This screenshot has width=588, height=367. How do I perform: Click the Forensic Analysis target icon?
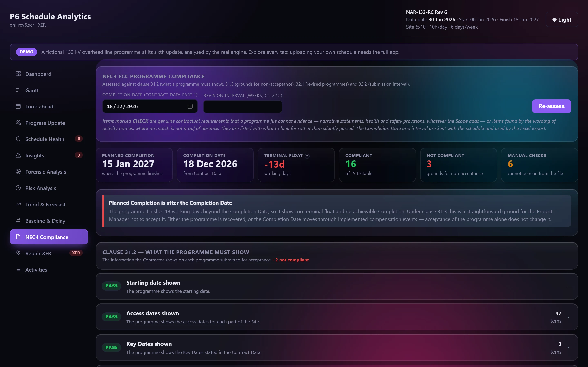coord(18,172)
